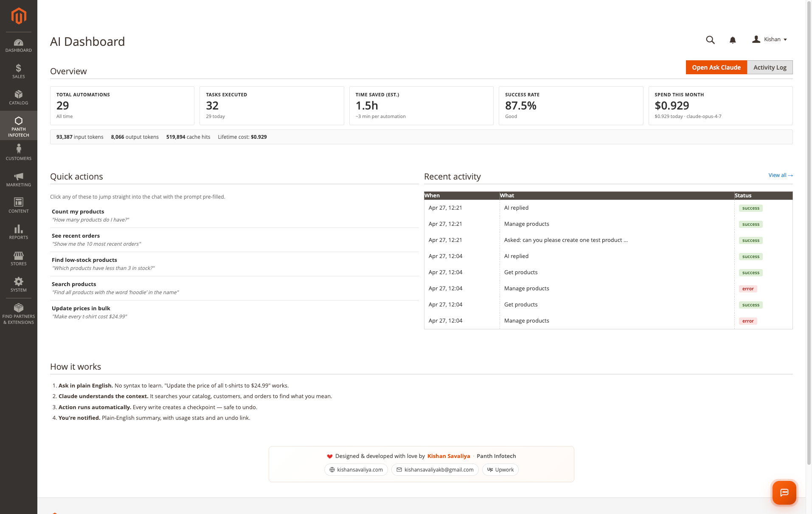
Task: Click the envelope icon on email chip
Action: pos(399,470)
